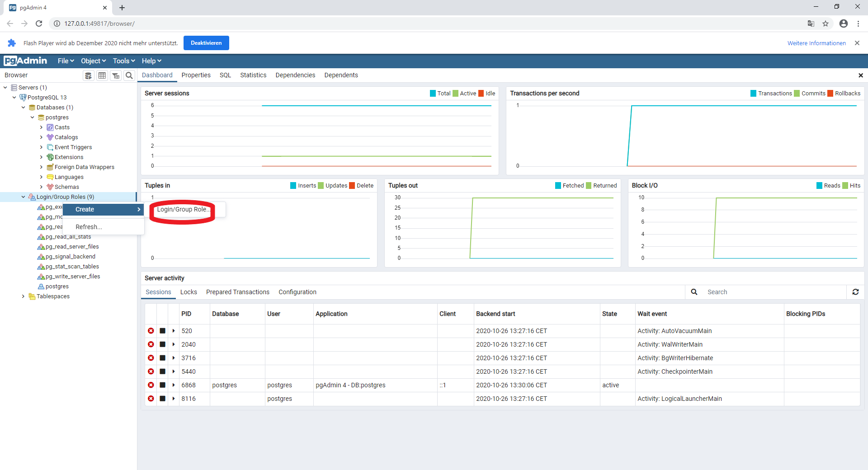Screen dimensions: 868x470
Task: Select the pg_signal_backend role
Action: [70, 257]
